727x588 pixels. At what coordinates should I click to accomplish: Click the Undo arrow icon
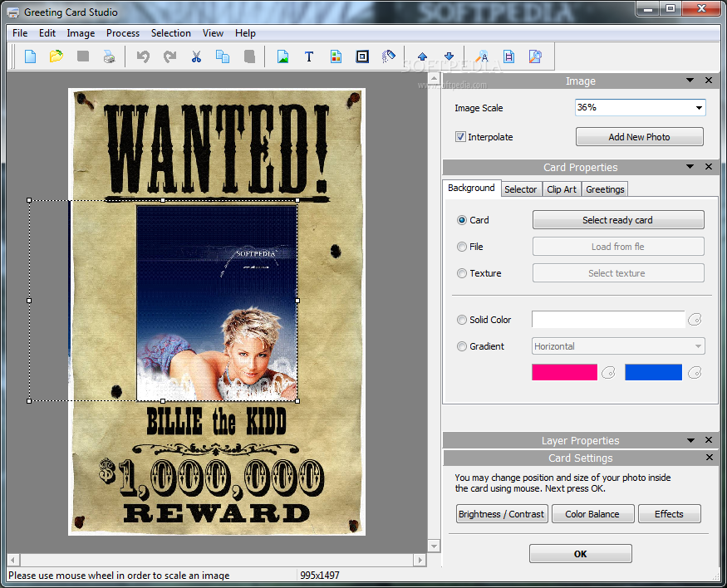pyautogui.click(x=143, y=56)
